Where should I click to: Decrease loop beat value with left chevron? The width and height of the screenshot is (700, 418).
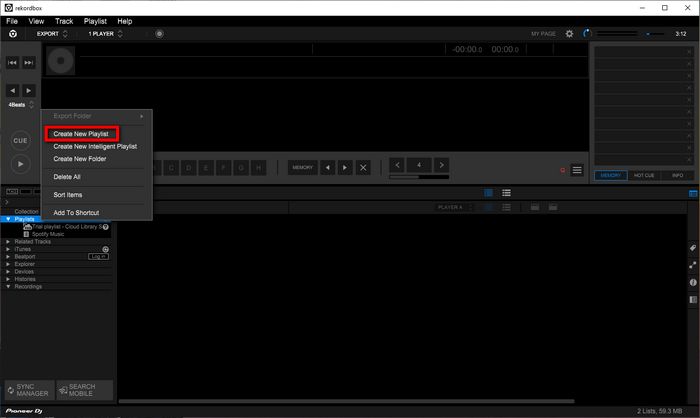click(x=397, y=165)
